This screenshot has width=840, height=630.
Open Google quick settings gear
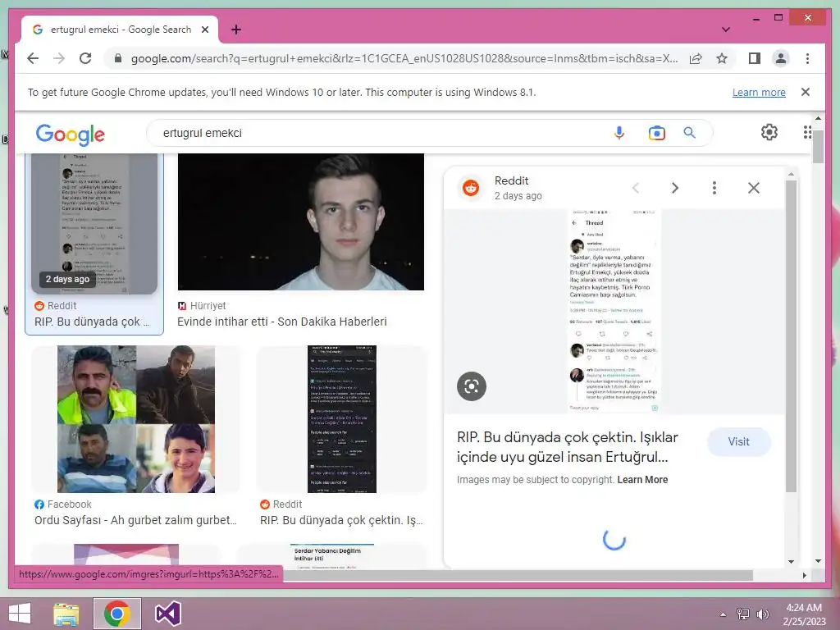coord(769,132)
